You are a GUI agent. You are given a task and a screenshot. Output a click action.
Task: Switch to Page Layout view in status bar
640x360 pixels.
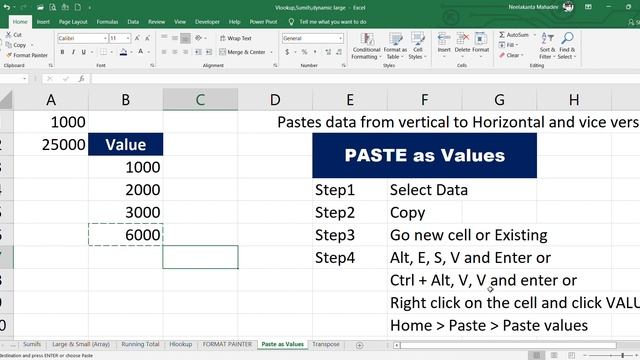[554, 356]
